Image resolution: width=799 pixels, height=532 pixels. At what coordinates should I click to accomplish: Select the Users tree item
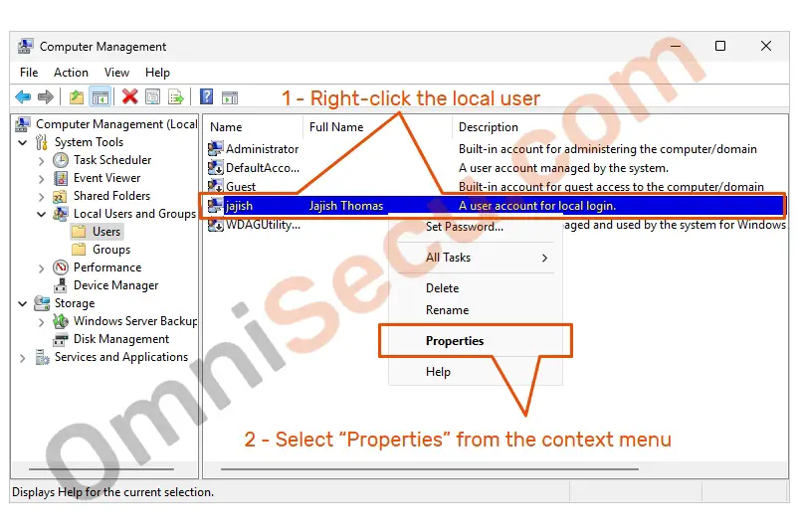point(98,232)
